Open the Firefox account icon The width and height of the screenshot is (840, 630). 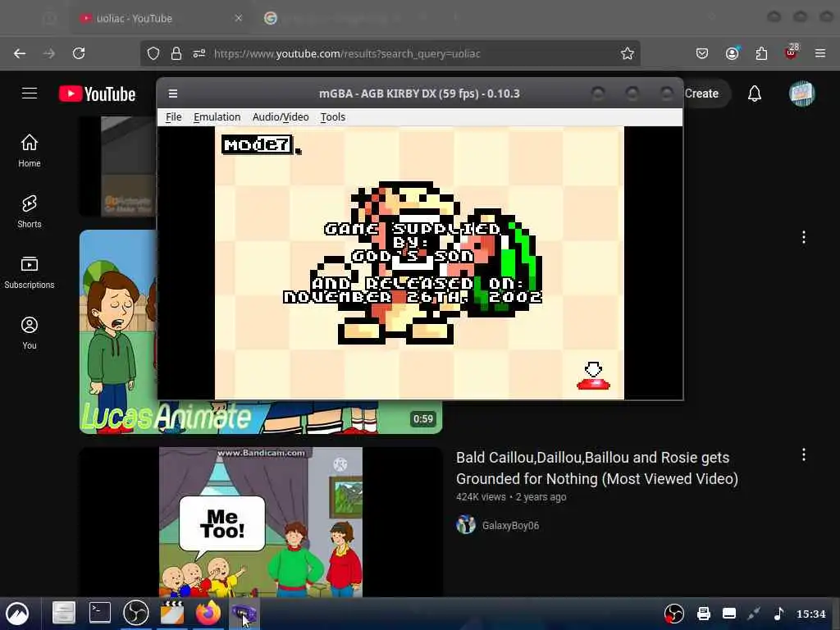click(x=732, y=53)
